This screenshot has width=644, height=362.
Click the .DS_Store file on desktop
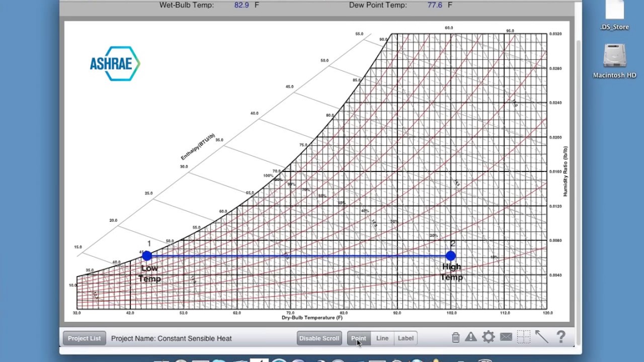[x=614, y=16]
